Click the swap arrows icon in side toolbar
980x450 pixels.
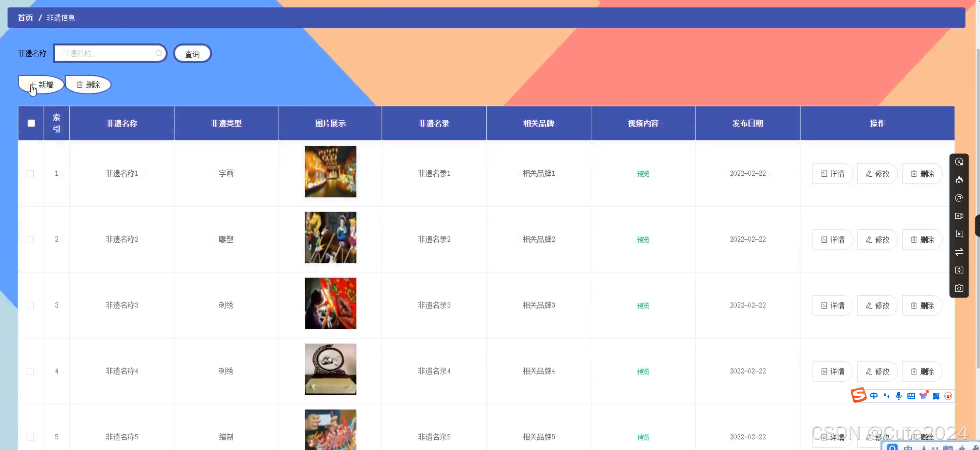tap(959, 252)
